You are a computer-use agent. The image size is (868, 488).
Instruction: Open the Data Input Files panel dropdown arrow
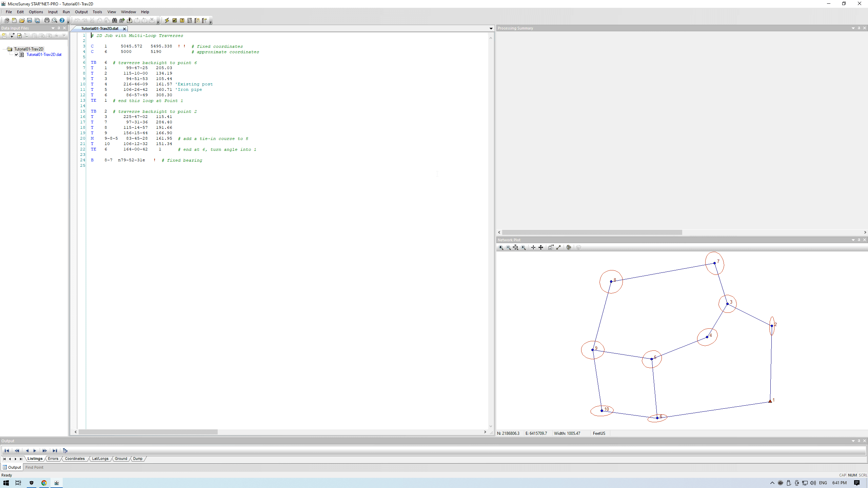pyautogui.click(x=53, y=28)
